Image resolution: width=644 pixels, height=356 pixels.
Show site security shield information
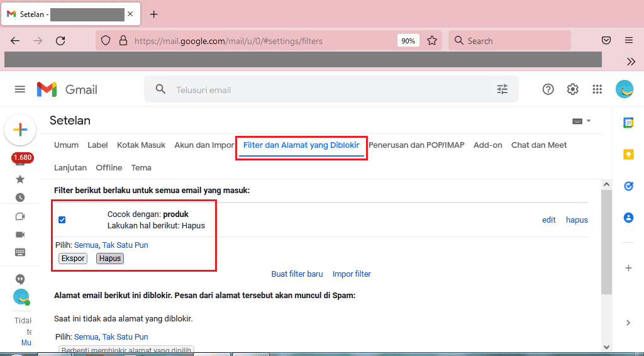(106, 41)
